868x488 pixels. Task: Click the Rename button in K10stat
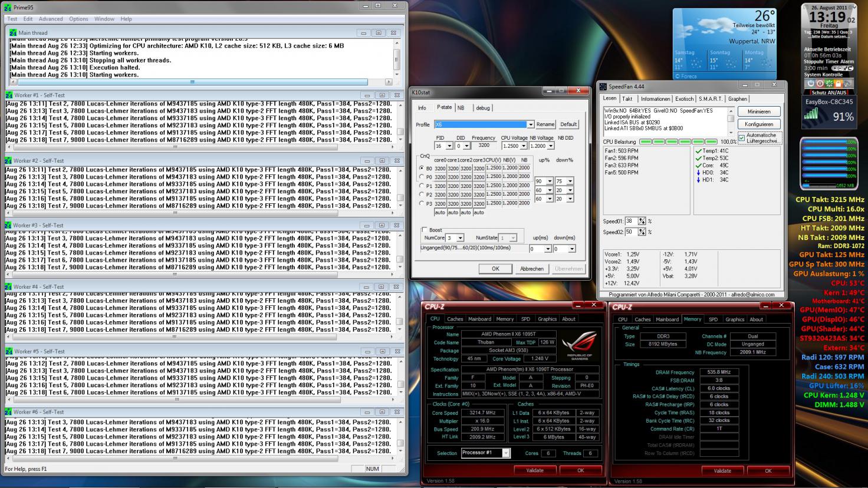545,124
